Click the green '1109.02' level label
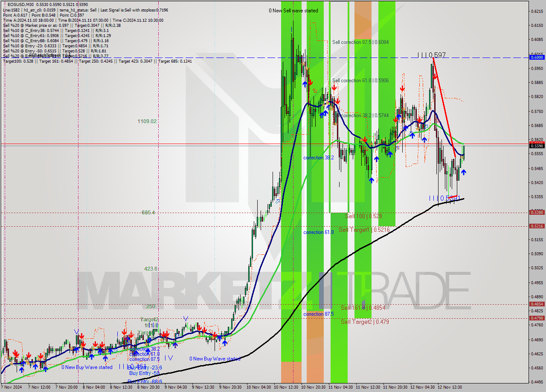 [147, 121]
